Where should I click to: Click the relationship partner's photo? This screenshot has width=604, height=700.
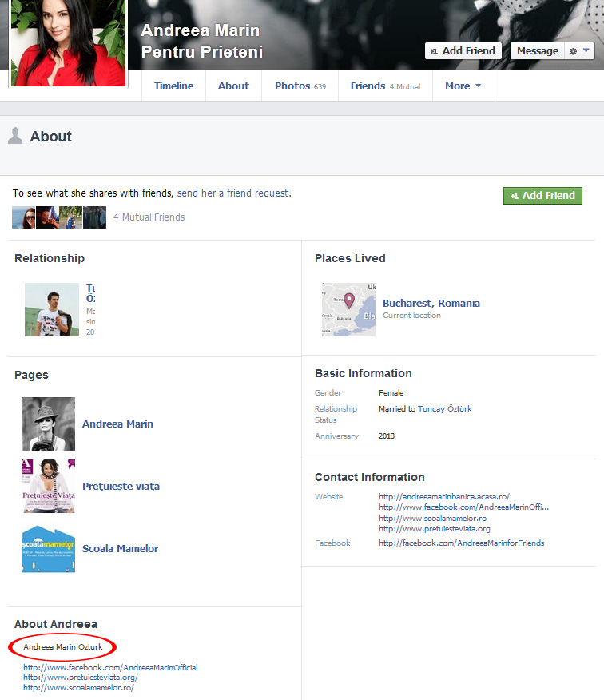point(52,309)
